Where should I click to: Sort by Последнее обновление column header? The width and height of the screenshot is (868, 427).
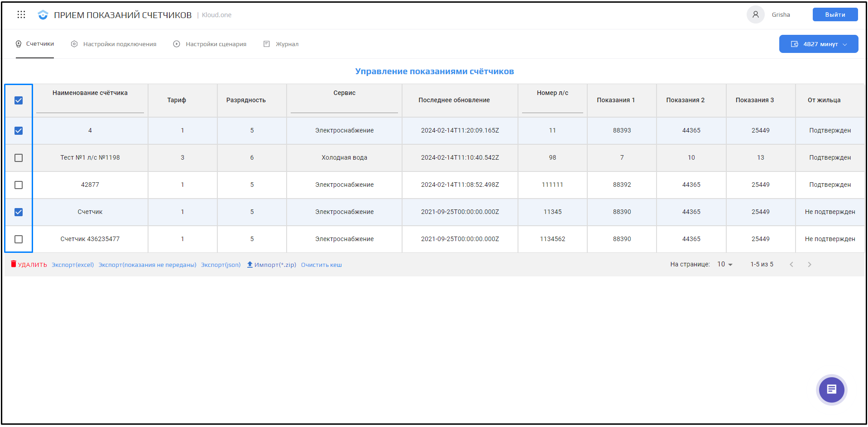tap(454, 100)
